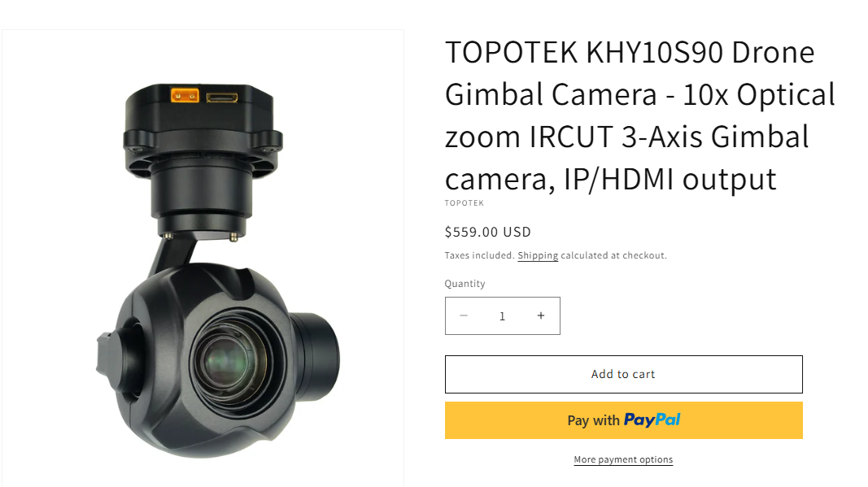The width and height of the screenshot is (868, 487).
Task: Increase quantity with the plus icon
Action: pos(541,315)
